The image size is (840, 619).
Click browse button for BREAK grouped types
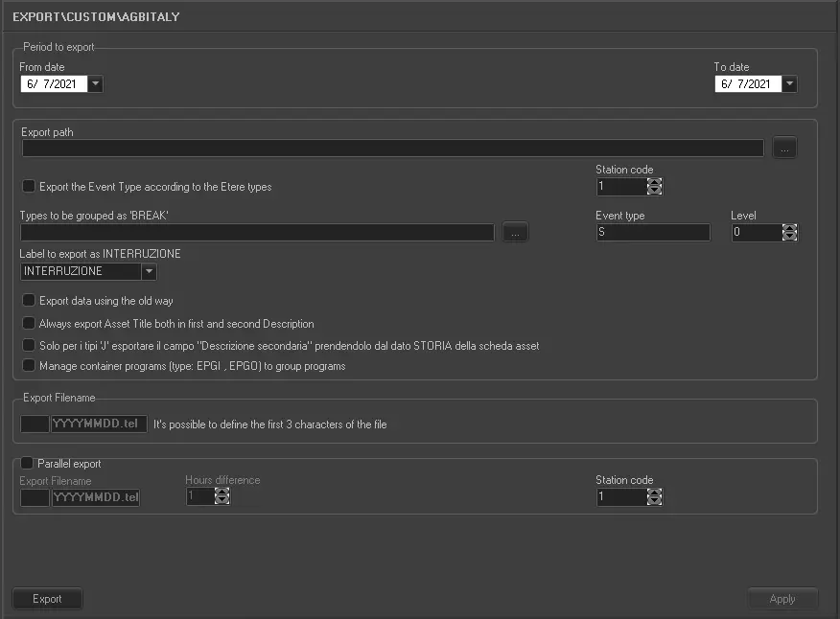[515, 233]
